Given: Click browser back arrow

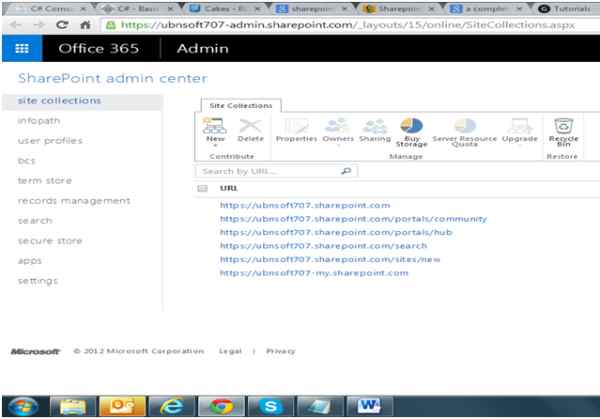Looking at the screenshot, I should [x=16, y=25].
